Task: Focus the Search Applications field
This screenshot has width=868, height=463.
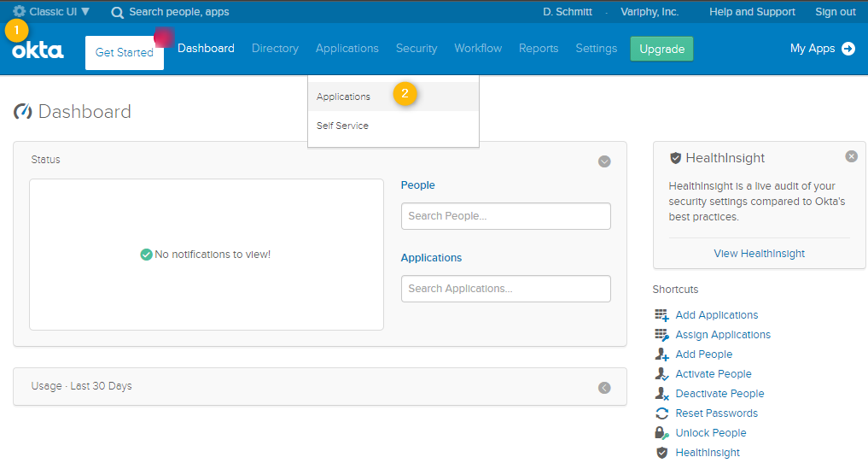Action: [x=506, y=289]
